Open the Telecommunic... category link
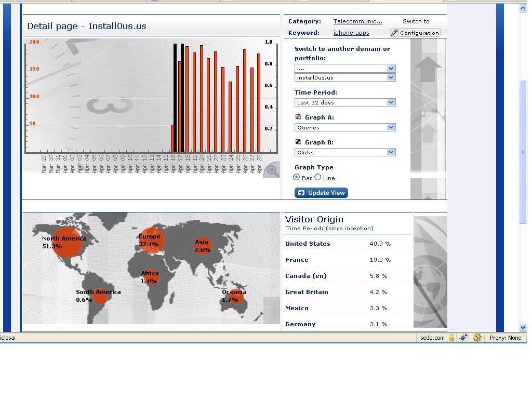This screenshot has height=399, width=532. point(357,21)
